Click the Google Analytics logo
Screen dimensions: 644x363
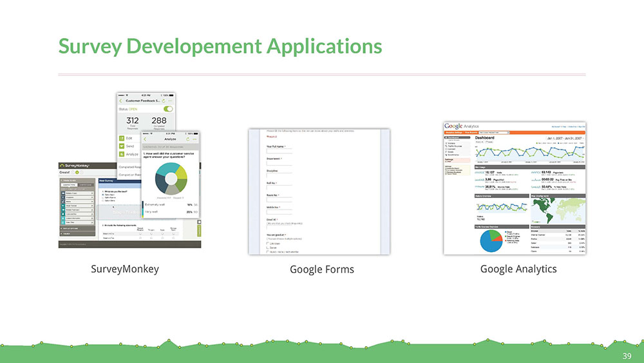(x=461, y=126)
